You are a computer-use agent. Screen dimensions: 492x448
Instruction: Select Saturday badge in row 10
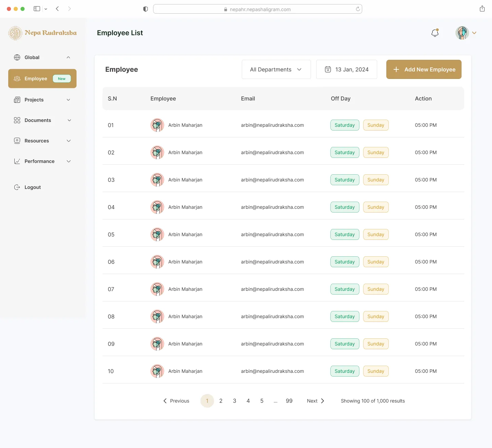coord(344,371)
